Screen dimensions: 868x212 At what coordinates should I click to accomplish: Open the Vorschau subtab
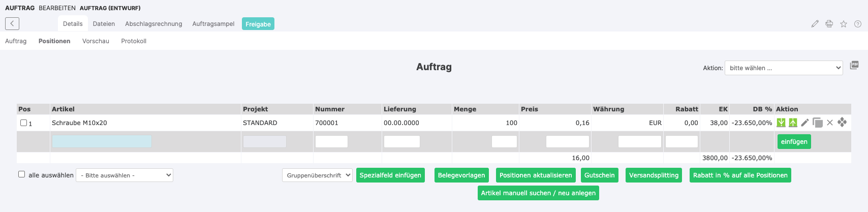coord(96,41)
